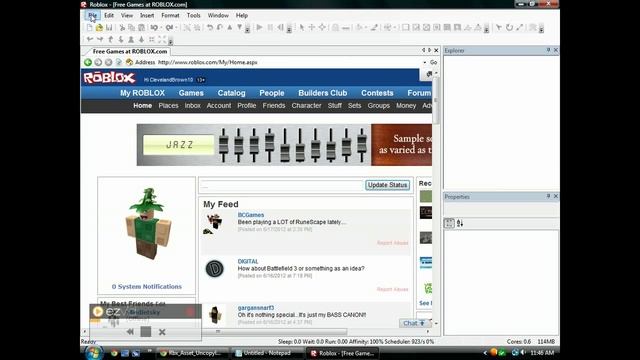Click the Cut scissors icon
Screen dimensions: 640x360
click(122, 27)
